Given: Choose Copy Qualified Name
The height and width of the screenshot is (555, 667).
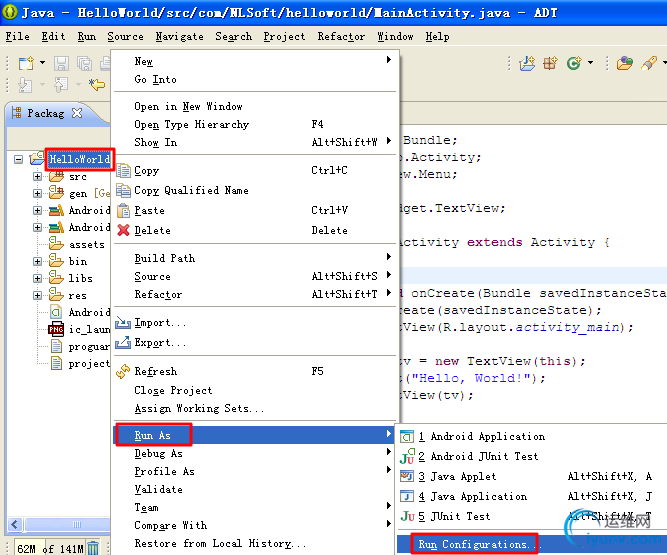Looking at the screenshot, I should click(x=255, y=191).
